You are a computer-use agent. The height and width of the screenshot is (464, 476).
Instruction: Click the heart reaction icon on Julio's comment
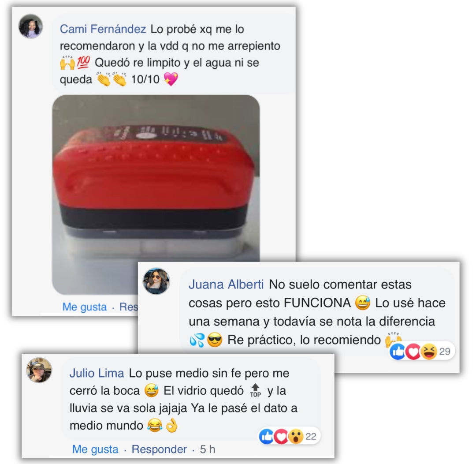click(x=281, y=436)
